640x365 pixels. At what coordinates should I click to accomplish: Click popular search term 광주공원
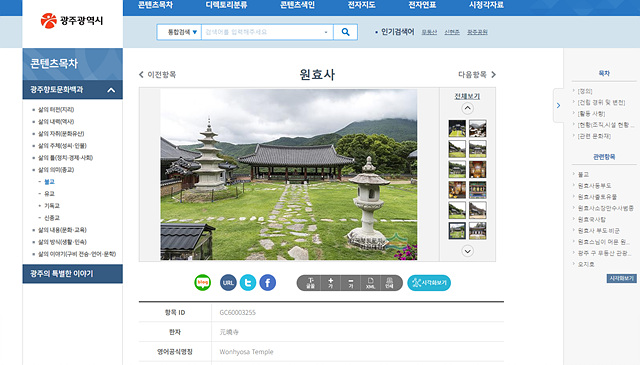(477, 32)
